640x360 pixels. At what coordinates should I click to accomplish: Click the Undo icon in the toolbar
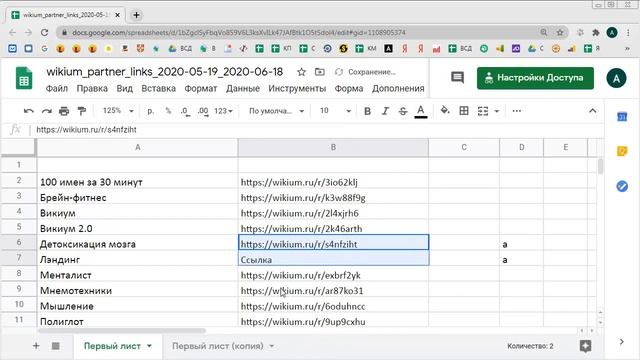[x=28, y=111]
